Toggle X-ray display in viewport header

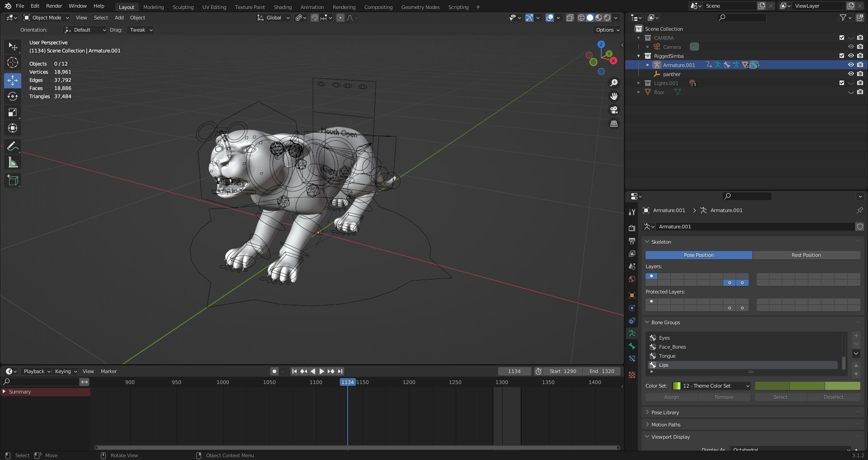coord(570,18)
